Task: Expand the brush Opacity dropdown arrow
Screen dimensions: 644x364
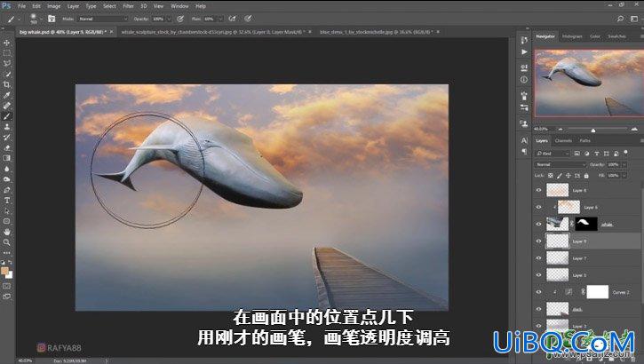Action: [169, 19]
